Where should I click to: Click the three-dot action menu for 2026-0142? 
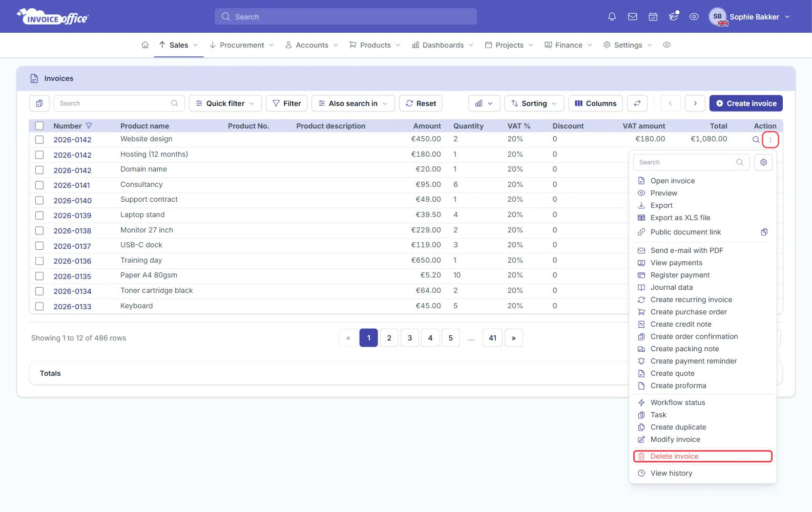pyautogui.click(x=771, y=139)
